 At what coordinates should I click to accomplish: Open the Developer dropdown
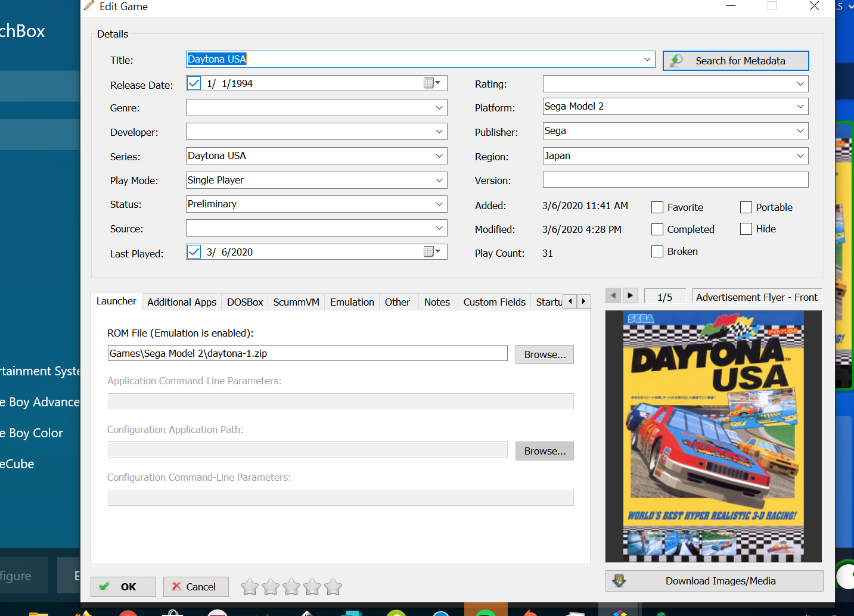point(439,132)
